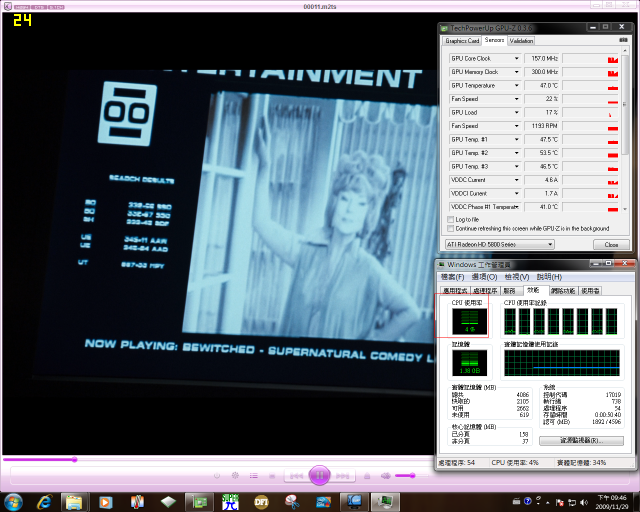
Task: Switch to 使用者 tab in Task Manager
Action: click(591, 291)
